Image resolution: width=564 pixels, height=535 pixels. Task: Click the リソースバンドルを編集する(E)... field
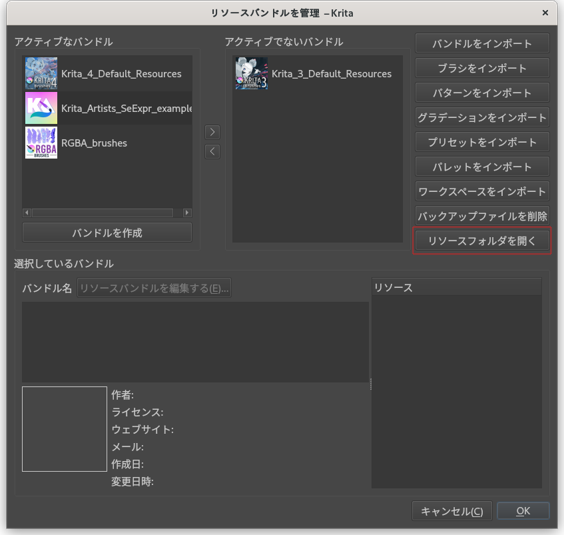[154, 288]
